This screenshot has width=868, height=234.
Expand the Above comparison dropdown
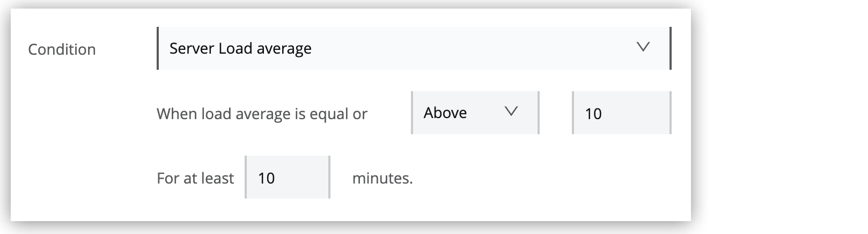474,113
